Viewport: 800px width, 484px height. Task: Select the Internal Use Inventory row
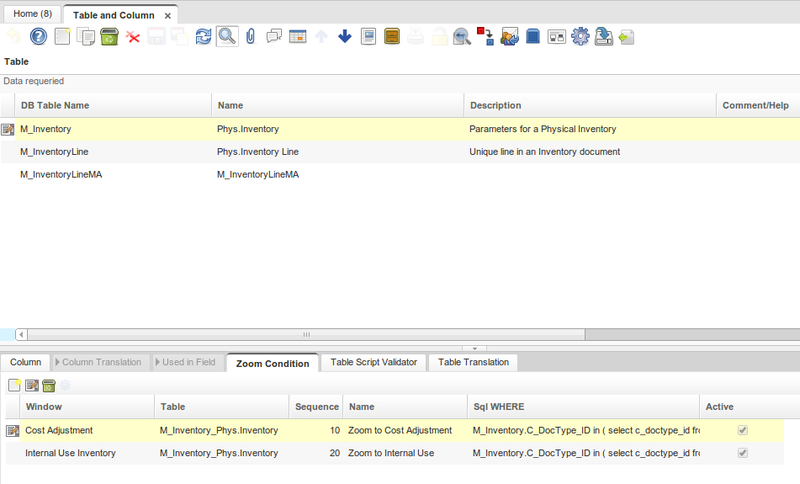[70, 453]
